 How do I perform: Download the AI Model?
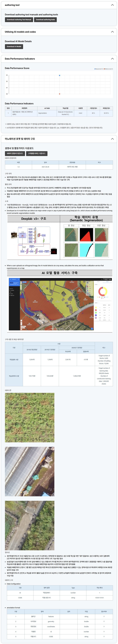(x=14, y=46)
